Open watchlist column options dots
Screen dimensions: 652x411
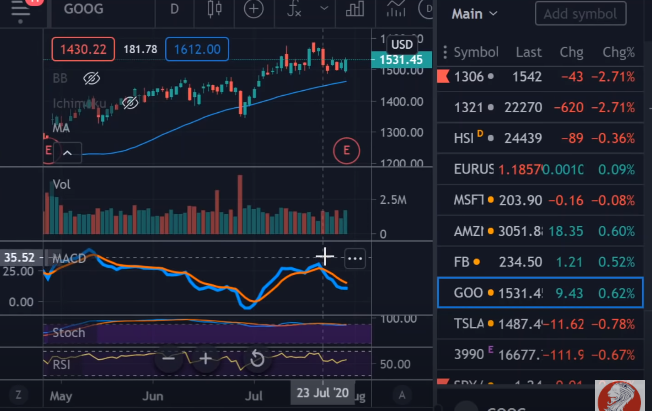[x=445, y=52]
